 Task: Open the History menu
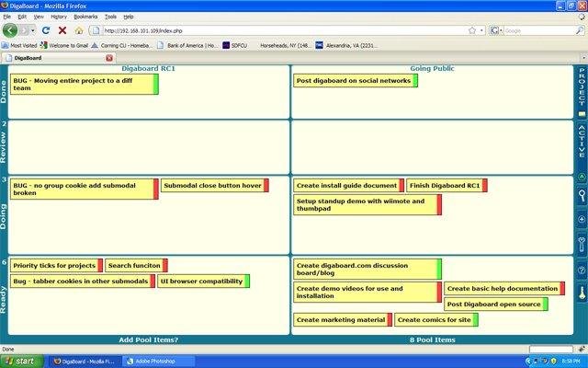pos(59,17)
